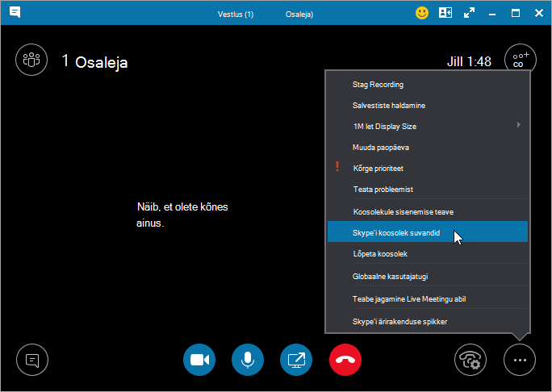Click the share screen button
The height and width of the screenshot is (392, 552).
296,360
